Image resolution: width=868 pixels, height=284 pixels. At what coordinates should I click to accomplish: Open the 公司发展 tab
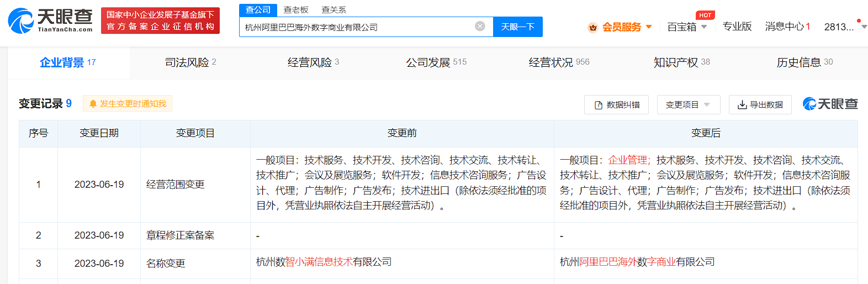click(x=436, y=62)
